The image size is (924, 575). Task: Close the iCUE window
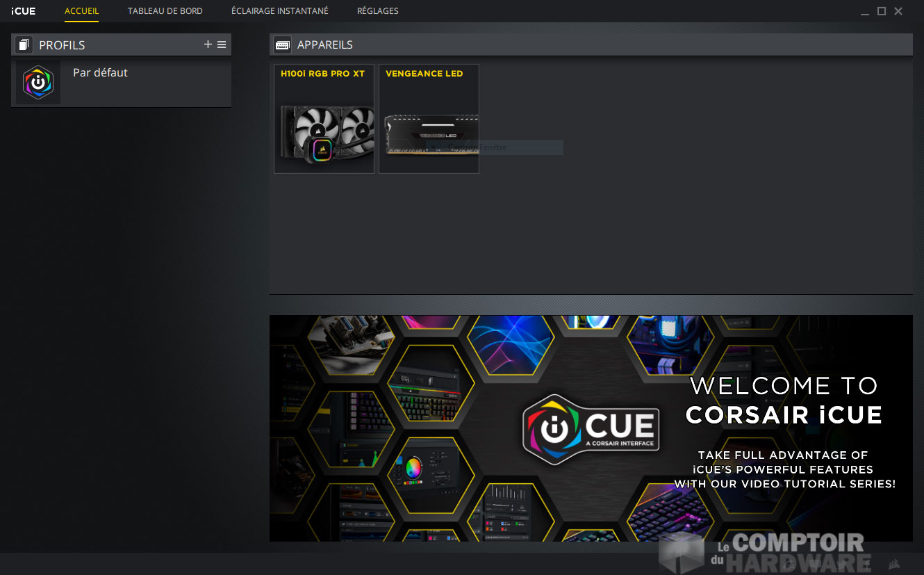click(x=898, y=11)
